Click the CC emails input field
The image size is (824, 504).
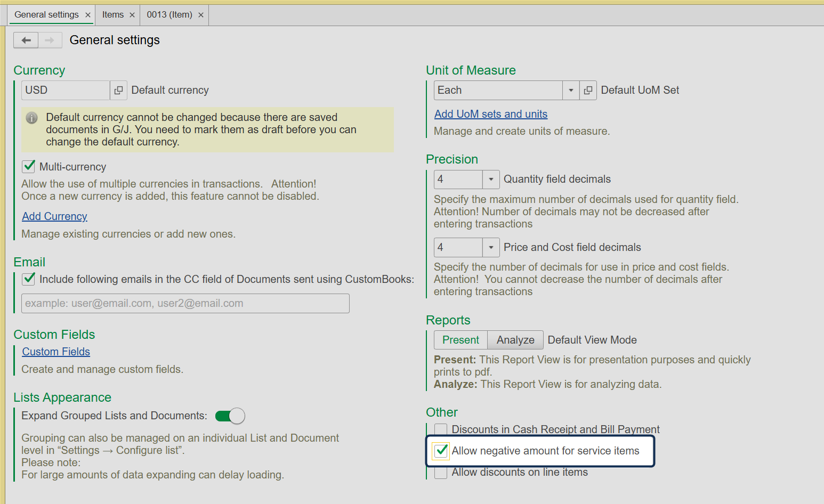[x=185, y=304]
